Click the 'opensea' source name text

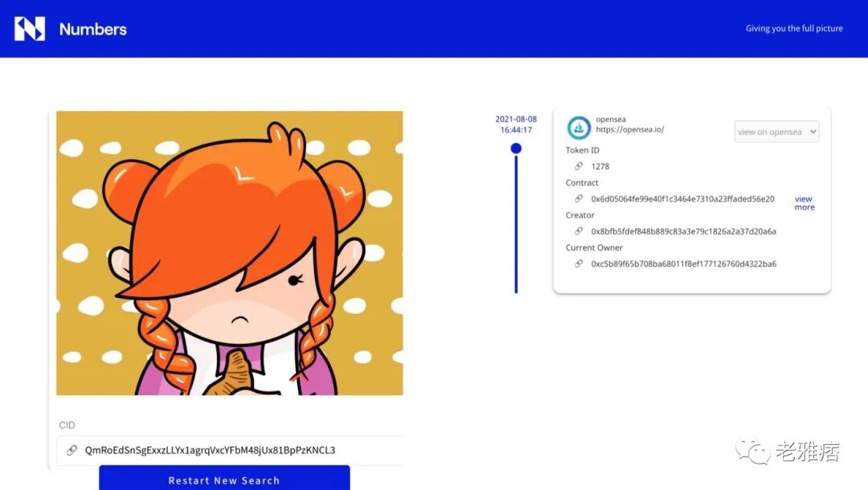[x=611, y=120]
